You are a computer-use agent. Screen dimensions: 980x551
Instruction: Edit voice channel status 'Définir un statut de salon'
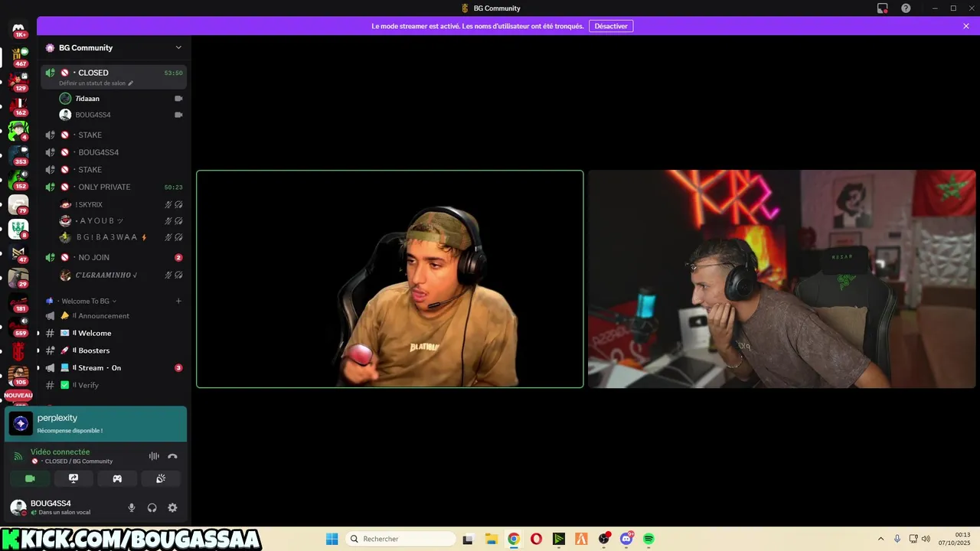96,83
